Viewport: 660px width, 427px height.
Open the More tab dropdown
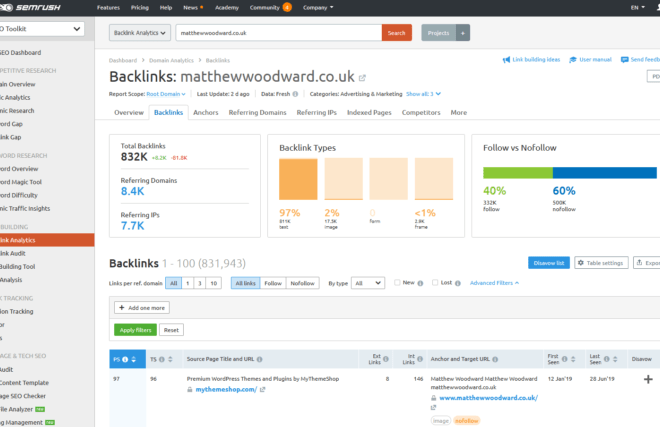(x=458, y=112)
